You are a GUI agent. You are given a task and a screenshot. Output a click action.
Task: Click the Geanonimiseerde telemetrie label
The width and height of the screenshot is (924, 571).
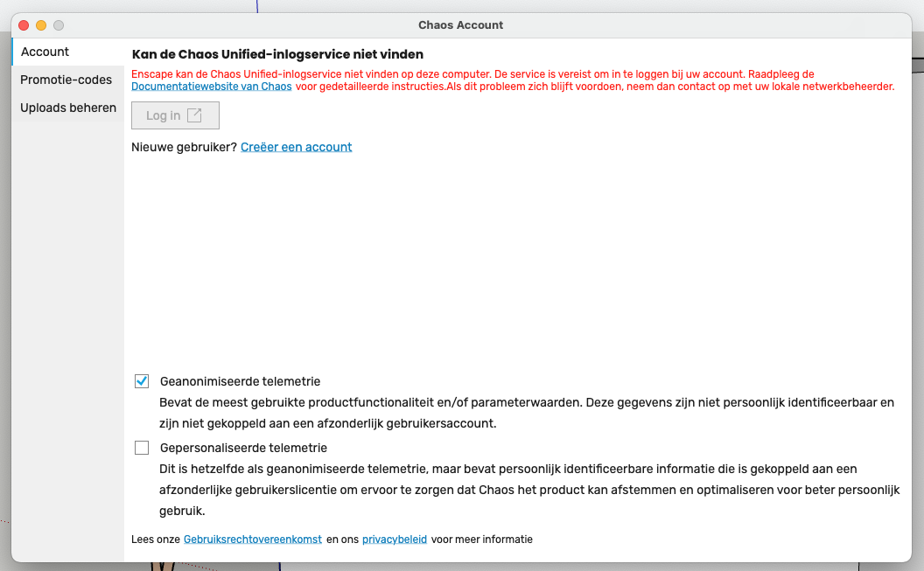coord(240,381)
